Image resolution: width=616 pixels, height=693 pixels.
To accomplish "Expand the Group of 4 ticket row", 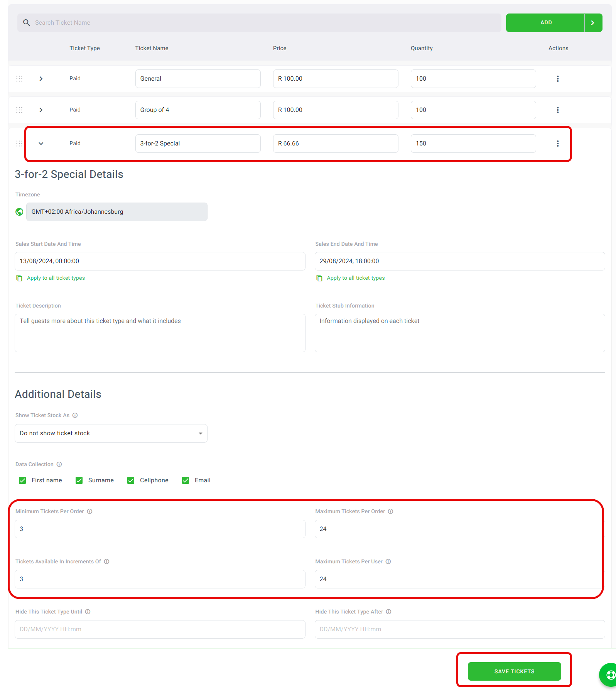I will point(41,110).
